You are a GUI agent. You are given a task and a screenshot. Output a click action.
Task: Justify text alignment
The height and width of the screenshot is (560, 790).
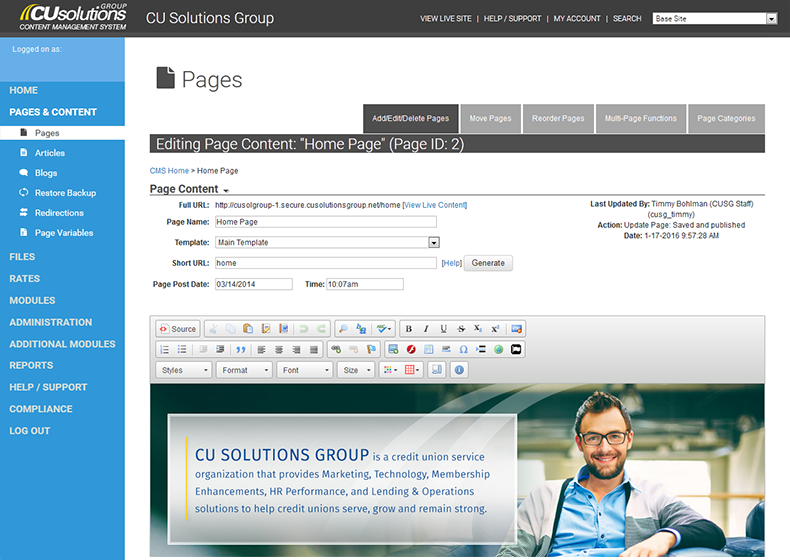tap(314, 349)
